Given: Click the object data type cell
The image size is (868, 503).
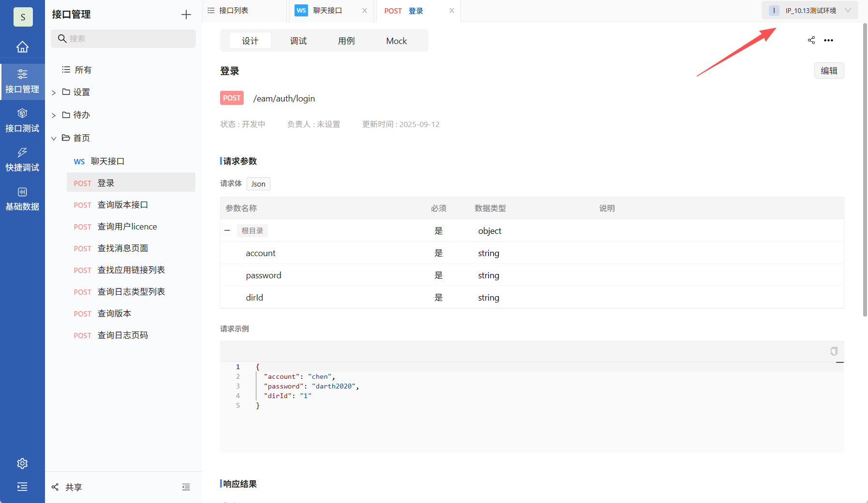Looking at the screenshot, I should click(490, 231).
